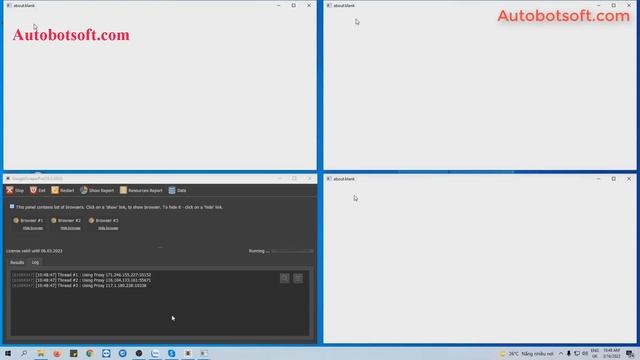Switch to the Results tab

[x=17, y=262]
